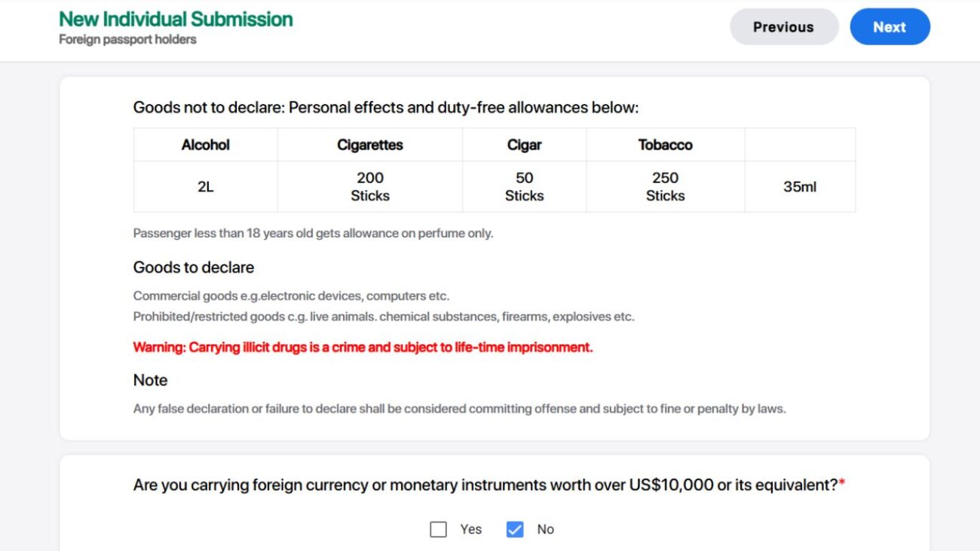Click the Previous button
Screen dimensions: 980x551
coord(783,27)
